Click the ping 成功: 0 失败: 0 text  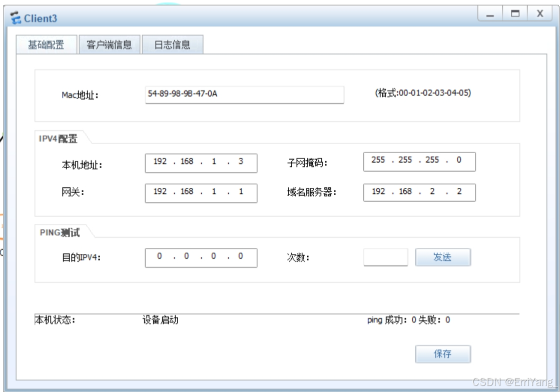(x=408, y=320)
